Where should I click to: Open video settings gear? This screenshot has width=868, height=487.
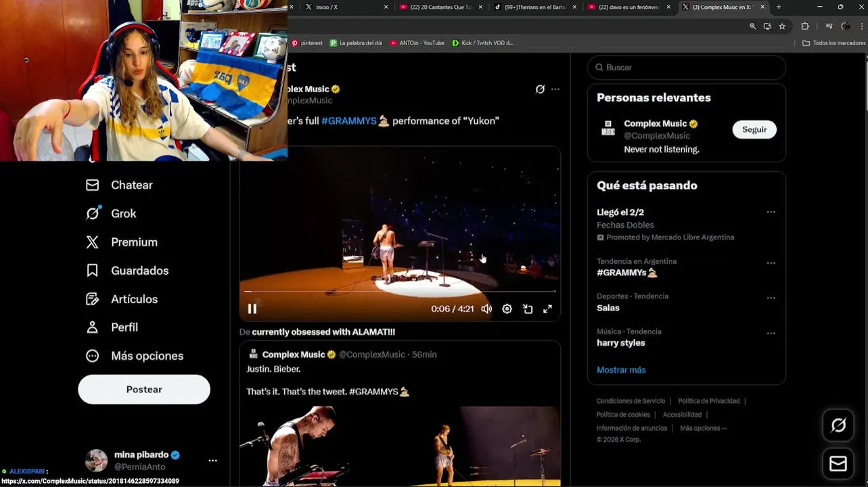pos(507,308)
